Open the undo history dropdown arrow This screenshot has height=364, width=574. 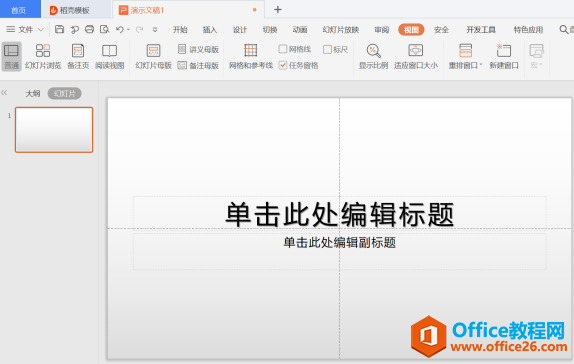click(x=128, y=30)
